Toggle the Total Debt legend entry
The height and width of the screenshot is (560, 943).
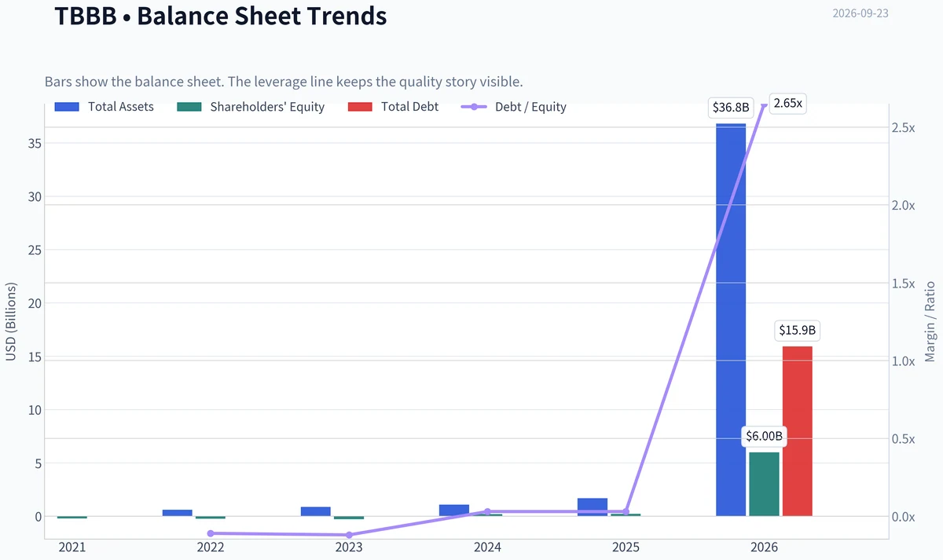[392, 107]
